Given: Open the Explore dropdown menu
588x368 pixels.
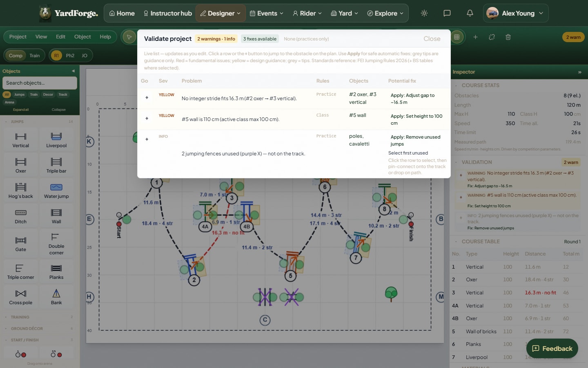Looking at the screenshot, I should (x=385, y=13).
